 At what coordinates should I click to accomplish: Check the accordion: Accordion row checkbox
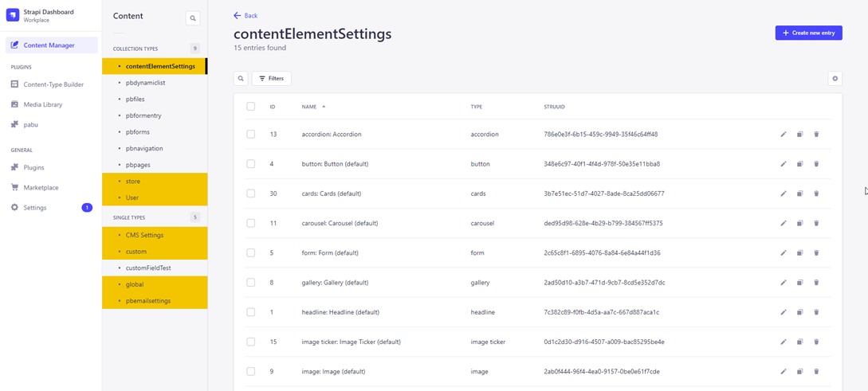click(x=251, y=135)
